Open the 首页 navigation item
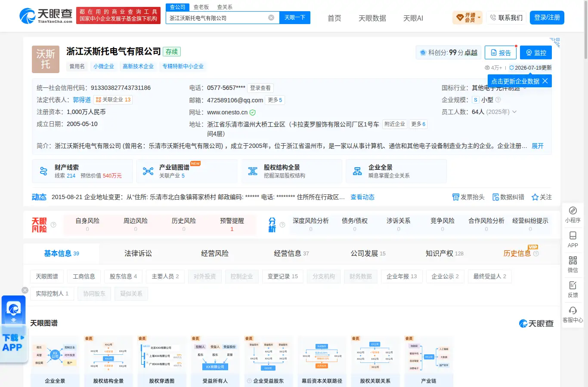Viewport: 588px width, 387px height. tap(334, 18)
